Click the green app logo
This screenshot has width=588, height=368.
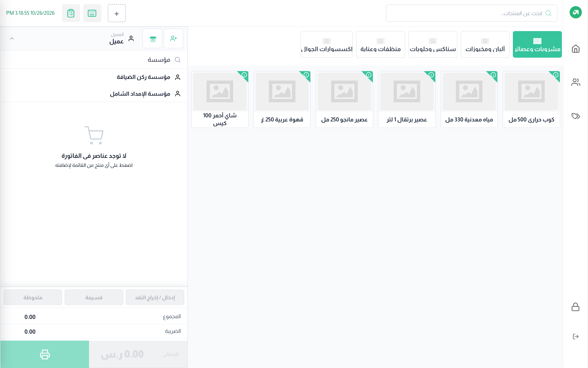pyautogui.click(x=576, y=12)
